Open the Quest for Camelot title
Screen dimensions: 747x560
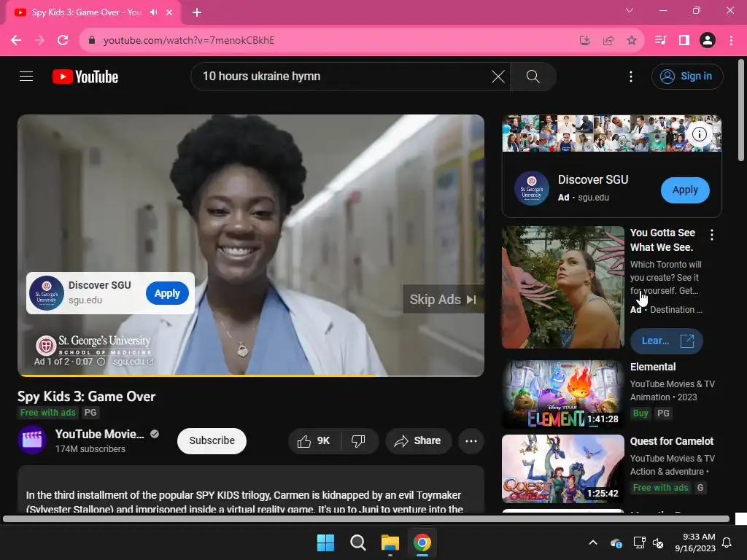[x=672, y=441]
